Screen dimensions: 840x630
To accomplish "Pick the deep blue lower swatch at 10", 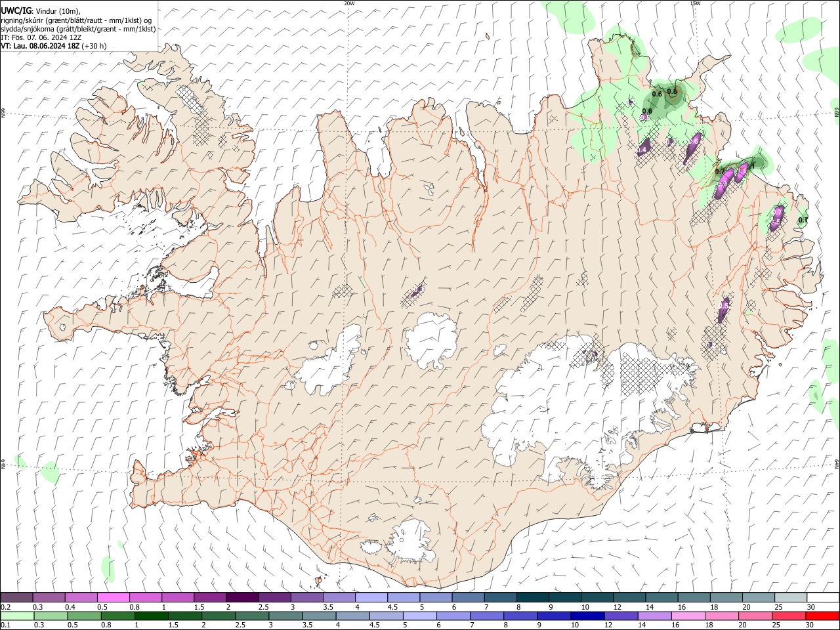I will click(587, 616).
